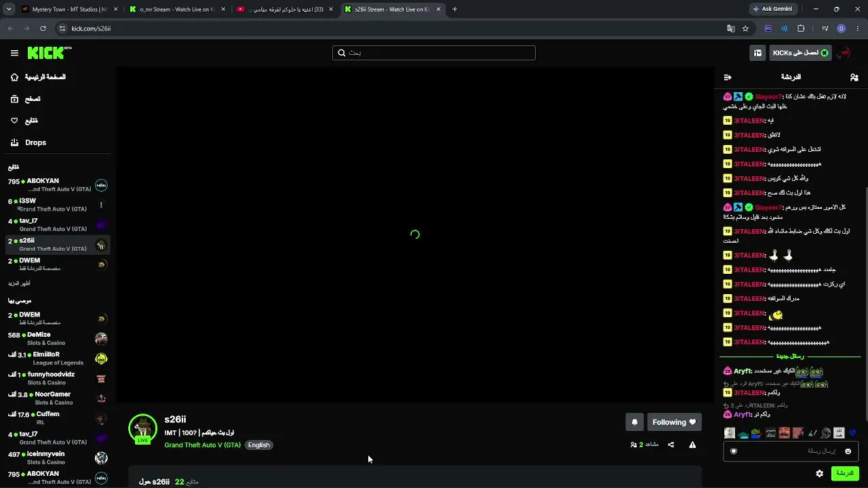Open the browser extensions puzzle icon

801,28
